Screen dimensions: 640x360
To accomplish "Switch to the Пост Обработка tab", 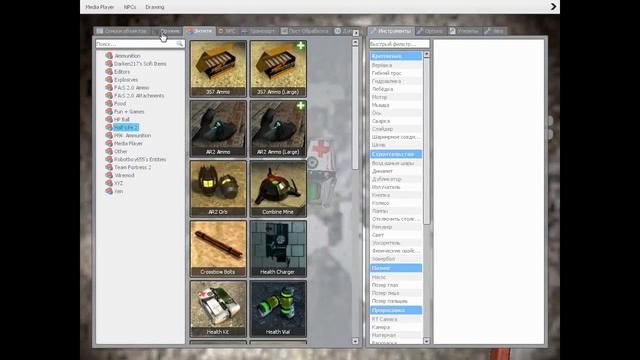I will [x=305, y=31].
